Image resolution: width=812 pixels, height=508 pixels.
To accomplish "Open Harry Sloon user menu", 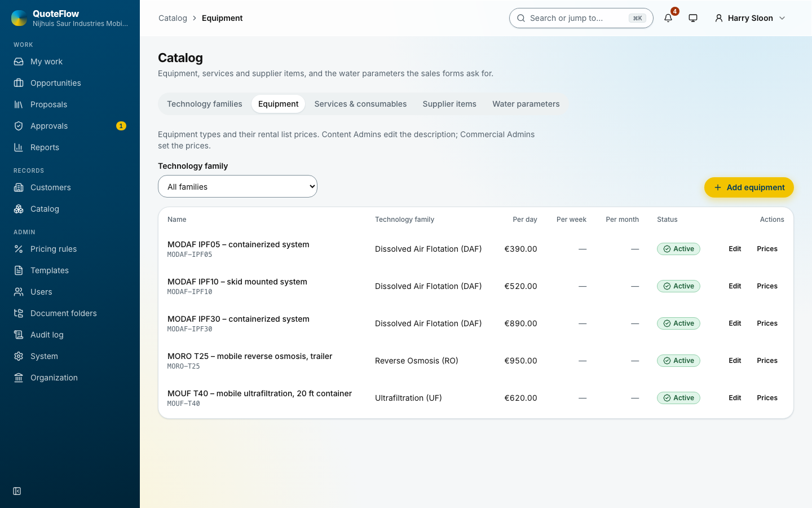I will pyautogui.click(x=750, y=18).
